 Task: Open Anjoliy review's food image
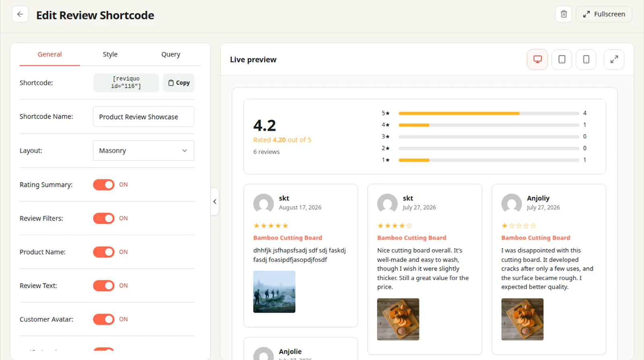click(522, 319)
